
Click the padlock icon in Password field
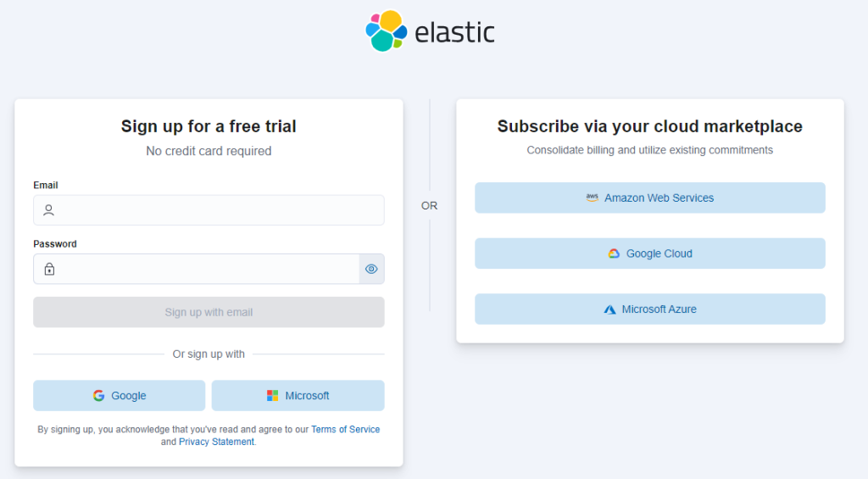[49, 270]
